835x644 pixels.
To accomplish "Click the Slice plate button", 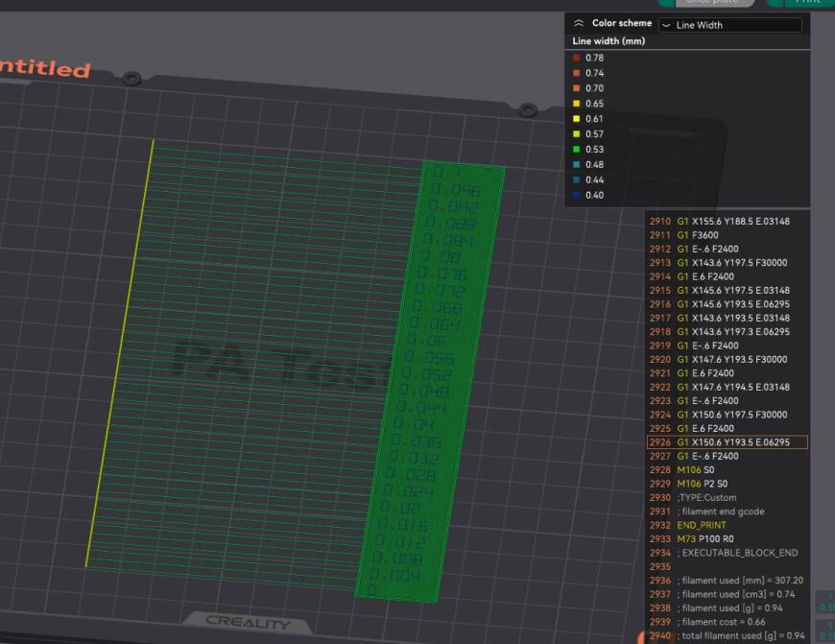I will [715, 3].
